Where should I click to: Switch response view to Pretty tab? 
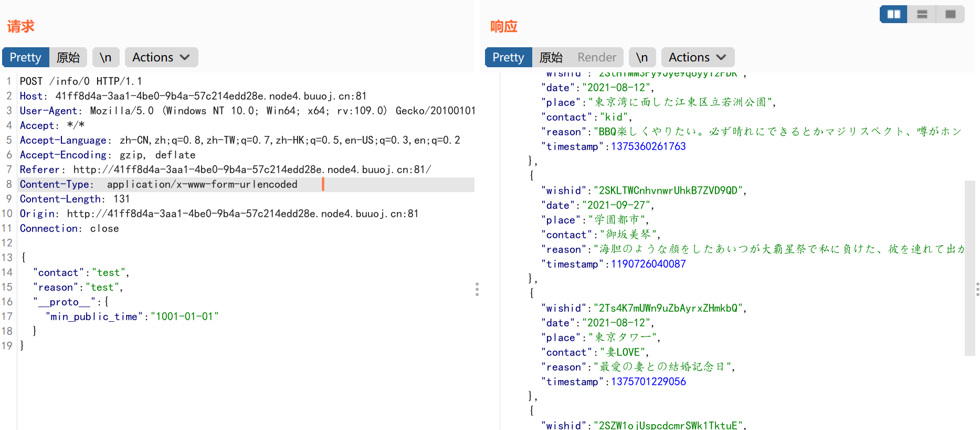[x=509, y=57]
